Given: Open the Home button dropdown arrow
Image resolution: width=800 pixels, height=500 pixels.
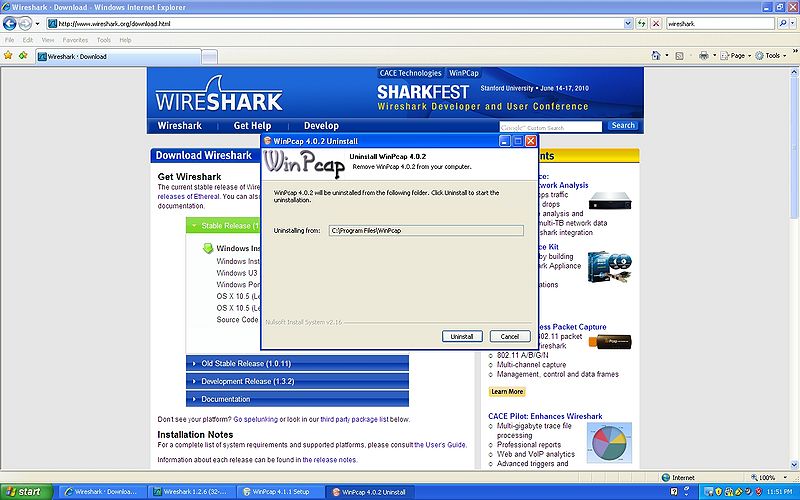Looking at the screenshot, I should (x=667, y=56).
